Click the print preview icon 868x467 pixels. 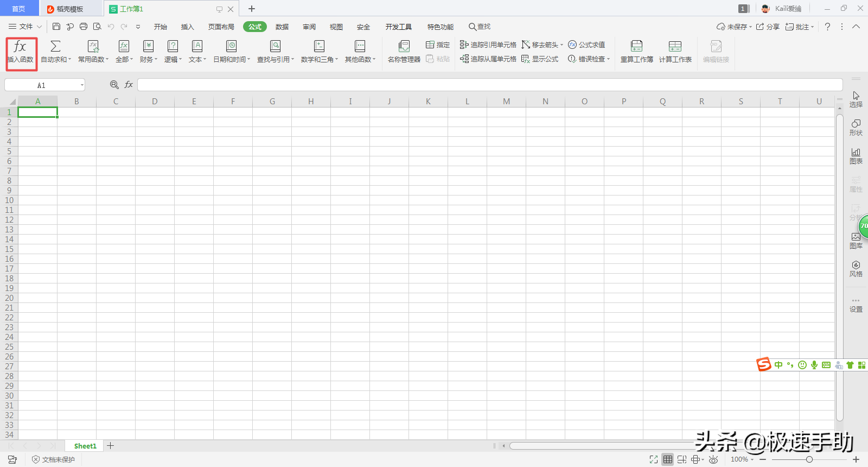pyautogui.click(x=97, y=26)
